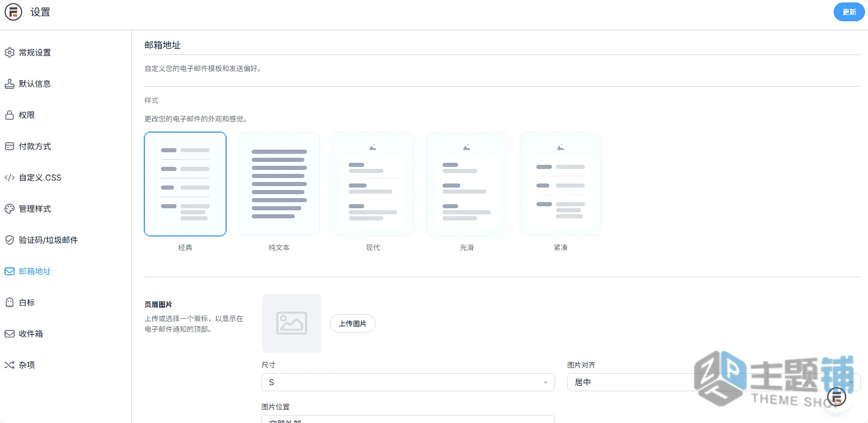This screenshot has height=423, width=868.
Task: Click the 更新 button
Action: point(849,12)
